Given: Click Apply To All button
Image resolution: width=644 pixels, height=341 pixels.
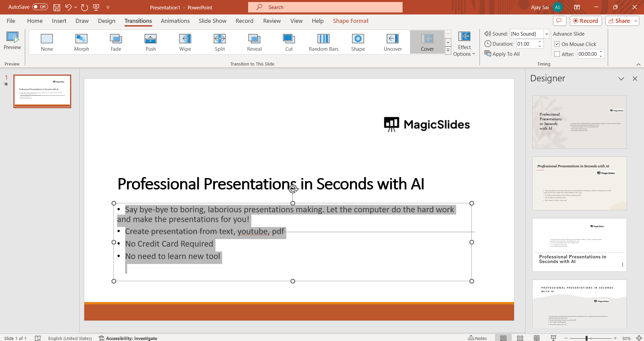Looking at the screenshot, I should point(502,54).
